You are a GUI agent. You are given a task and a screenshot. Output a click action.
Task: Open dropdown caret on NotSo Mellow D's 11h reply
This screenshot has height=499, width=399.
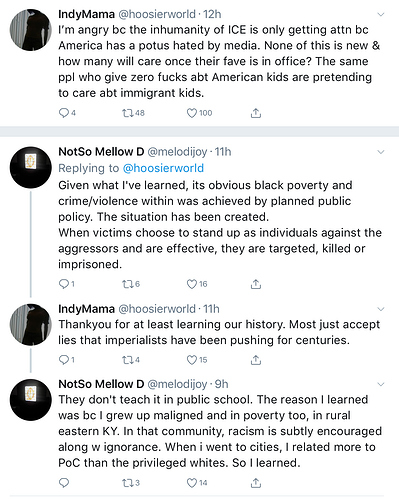(x=381, y=152)
